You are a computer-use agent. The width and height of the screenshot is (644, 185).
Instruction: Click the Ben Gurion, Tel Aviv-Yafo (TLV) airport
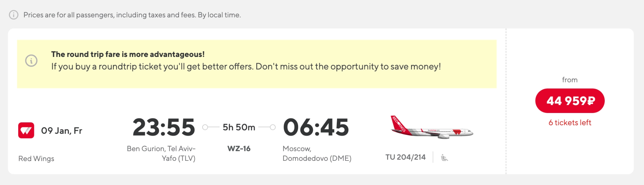161,154
